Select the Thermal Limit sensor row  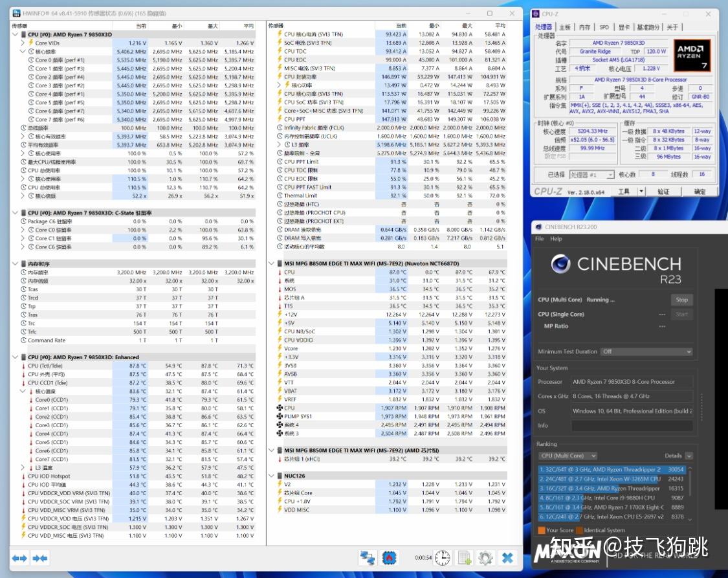[x=391, y=195]
